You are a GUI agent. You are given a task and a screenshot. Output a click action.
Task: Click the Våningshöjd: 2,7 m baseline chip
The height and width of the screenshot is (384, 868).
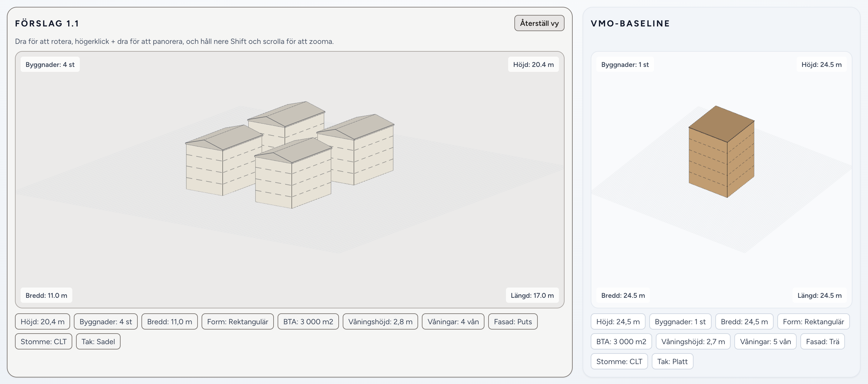coord(693,342)
